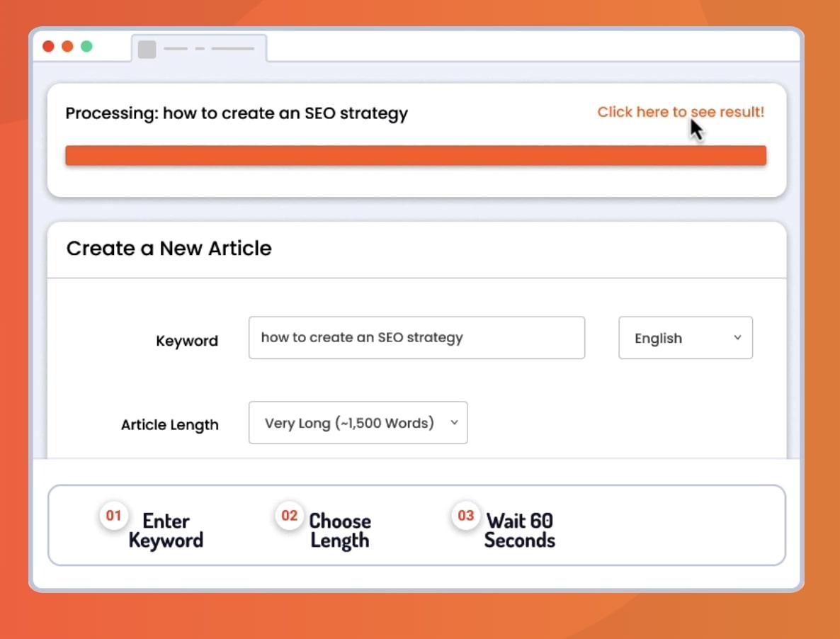Click the "Choose Length" step text
840x639 pixels.
pyautogui.click(x=340, y=531)
